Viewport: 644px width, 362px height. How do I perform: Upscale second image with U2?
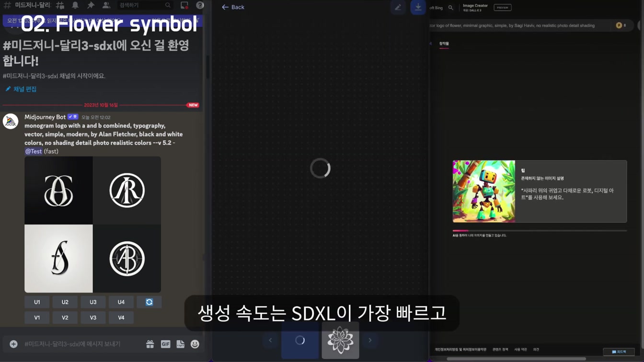pyautogui.click(x=65, y=302)
